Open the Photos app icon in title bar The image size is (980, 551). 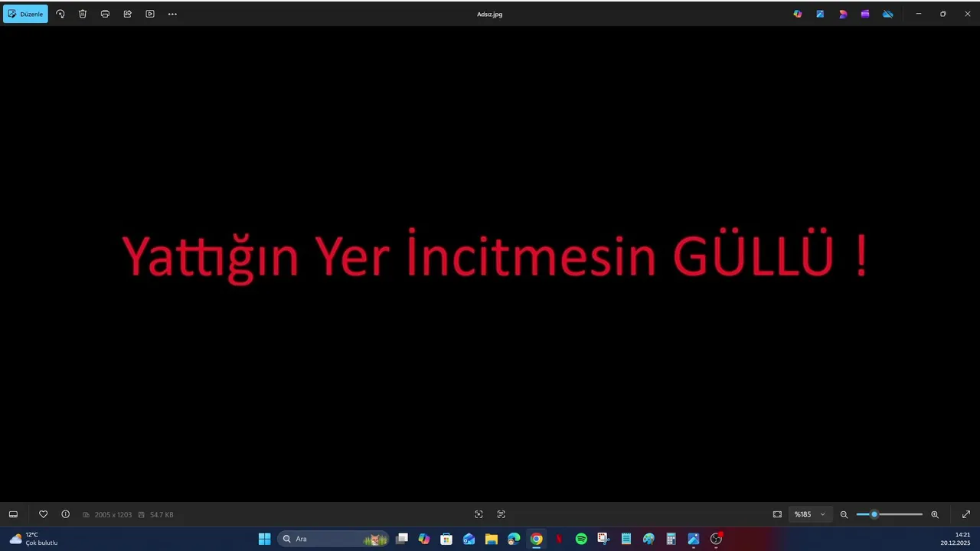click(820, 14)
